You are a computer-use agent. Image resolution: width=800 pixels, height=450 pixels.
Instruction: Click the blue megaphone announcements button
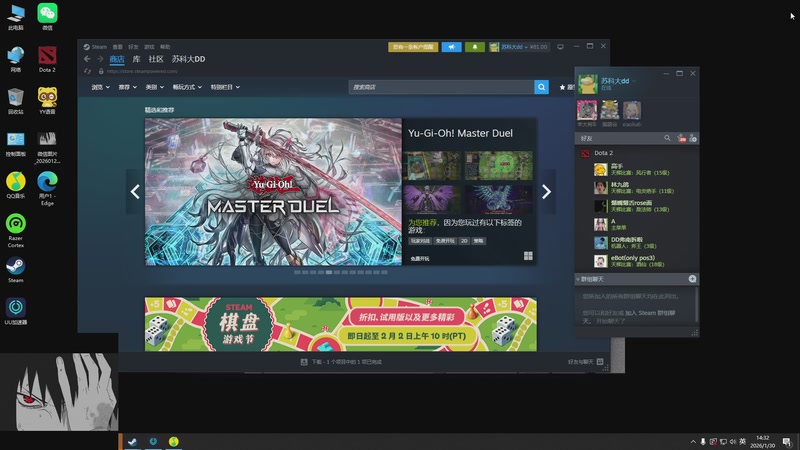pyautogui.click(x=452, y=47)
